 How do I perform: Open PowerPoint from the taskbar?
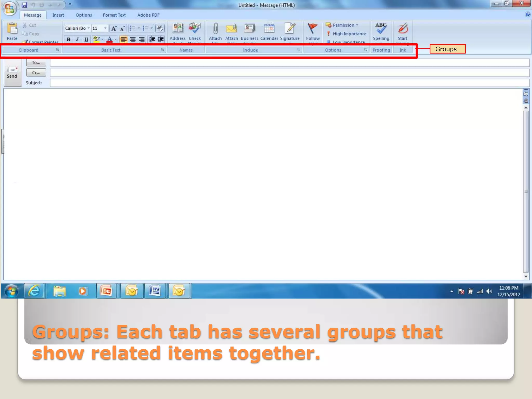point(107,291)
